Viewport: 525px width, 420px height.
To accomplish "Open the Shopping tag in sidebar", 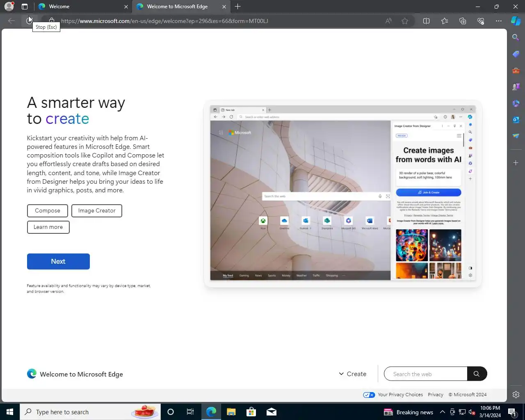I will click(x=516, y=54).
